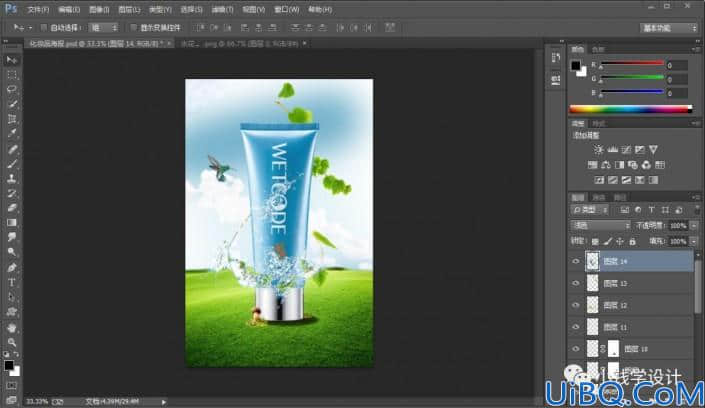Screen dimensions: 705x408
Task: Click the layer 10 mask thumbnail
Action: [x=613, y=349]
